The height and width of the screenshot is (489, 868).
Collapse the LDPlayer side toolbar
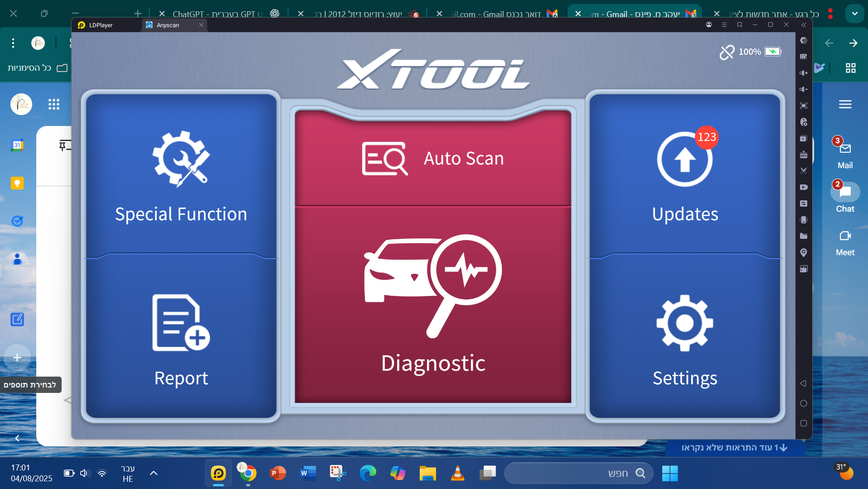point(804,25)
